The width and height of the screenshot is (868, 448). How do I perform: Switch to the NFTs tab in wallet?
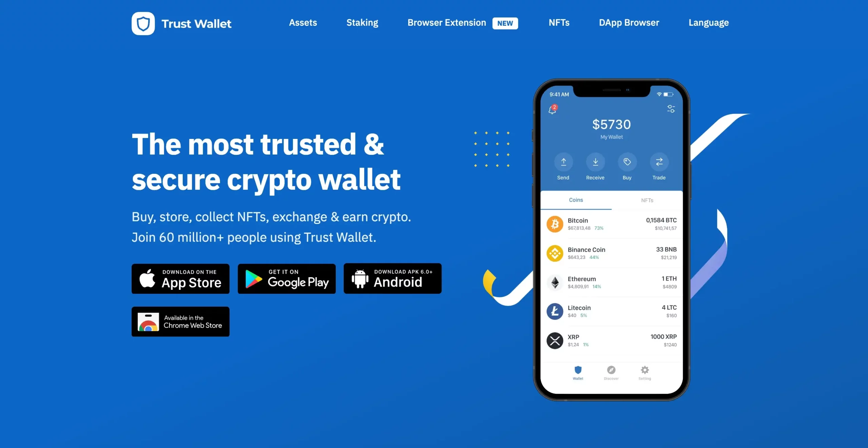(647, 199)
